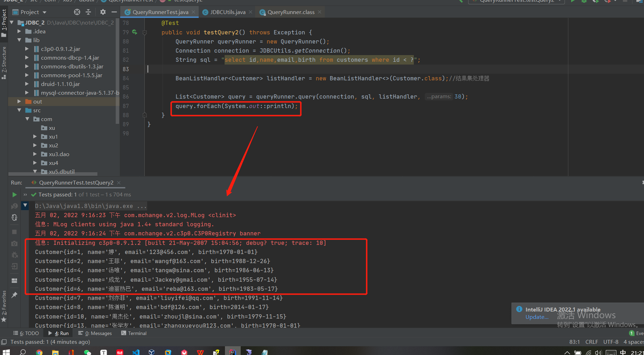Select the xu package
644x355 pixels.
pyautogui.click(x=52, y=128)
